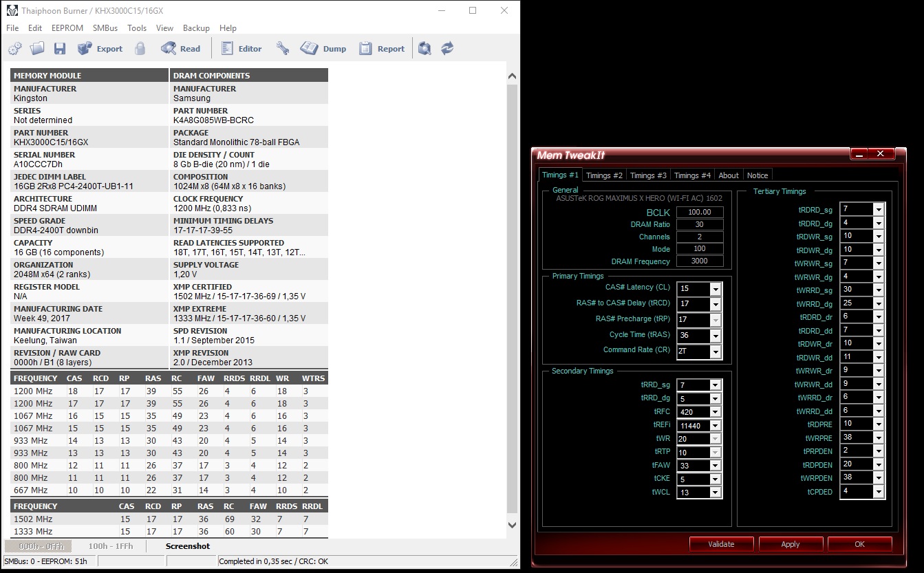This screenshot has width=924, height=573.
Task: Expand the tRFC dropdown
Action: (x=716, y=412)
